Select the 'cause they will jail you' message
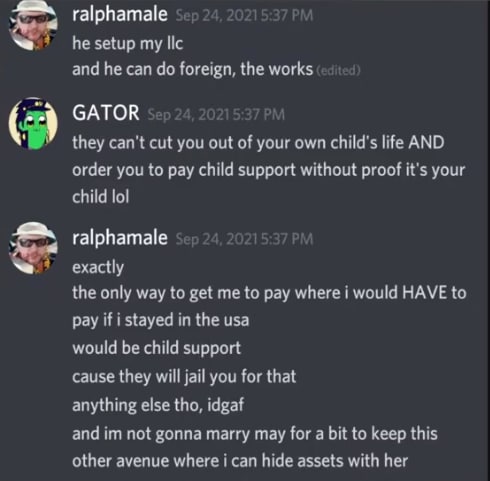The width and height of the screenshot is (490, 481). coord(184,377)
